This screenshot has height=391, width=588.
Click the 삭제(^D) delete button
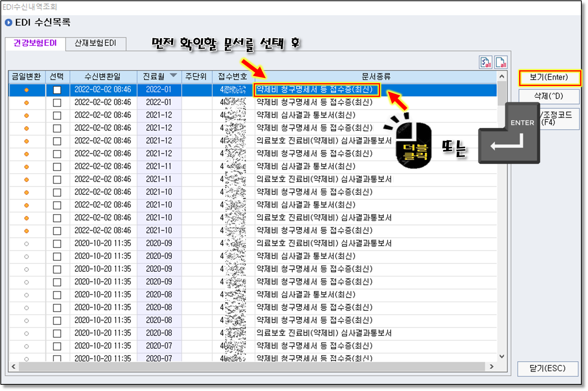(x=549, y=96)
